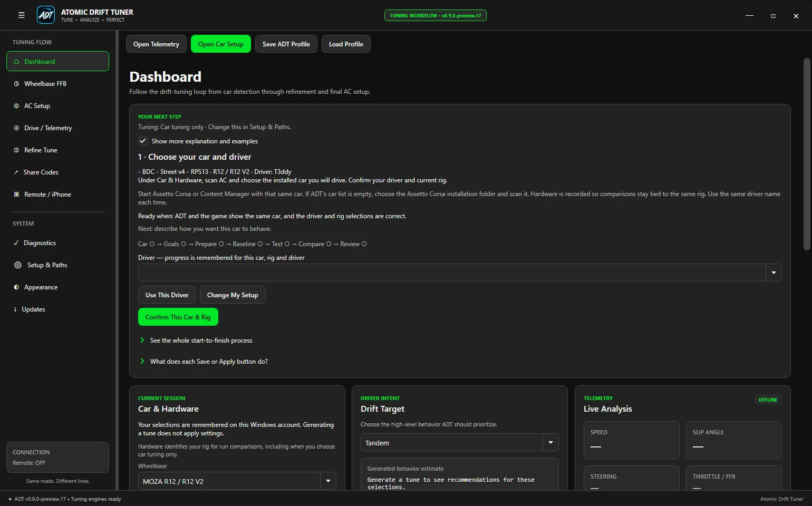The height and width of the screenshot is (506, 812).
Task: Click the '1 · Choose your car and driver' heading
Action: click(x=195, y=157)
